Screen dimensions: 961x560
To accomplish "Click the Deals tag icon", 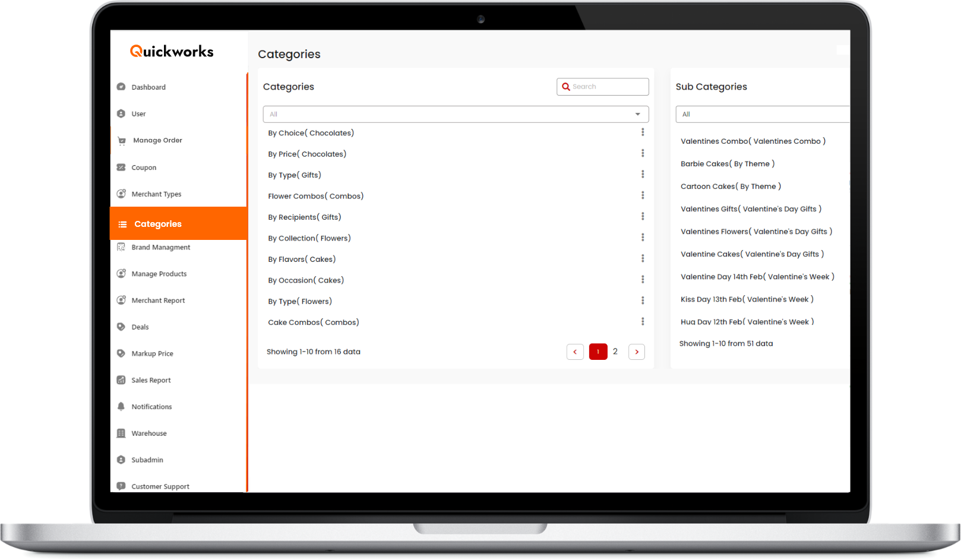I will tap(121, 327).
